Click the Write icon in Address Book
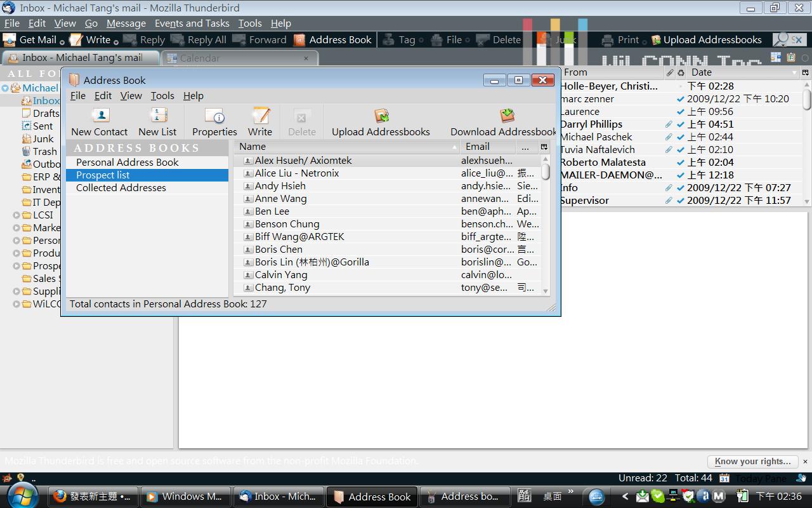The height and width of the screenshot is (508, 812). click(x=260, y=116)
